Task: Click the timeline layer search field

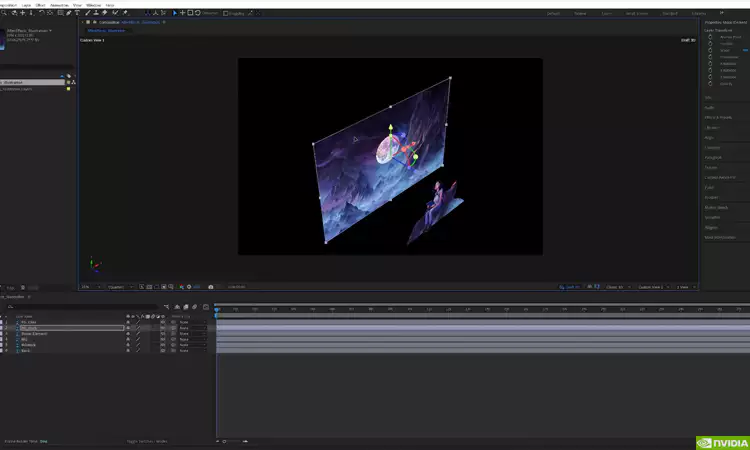Action: pyautogui.click(x=81, y=307)
